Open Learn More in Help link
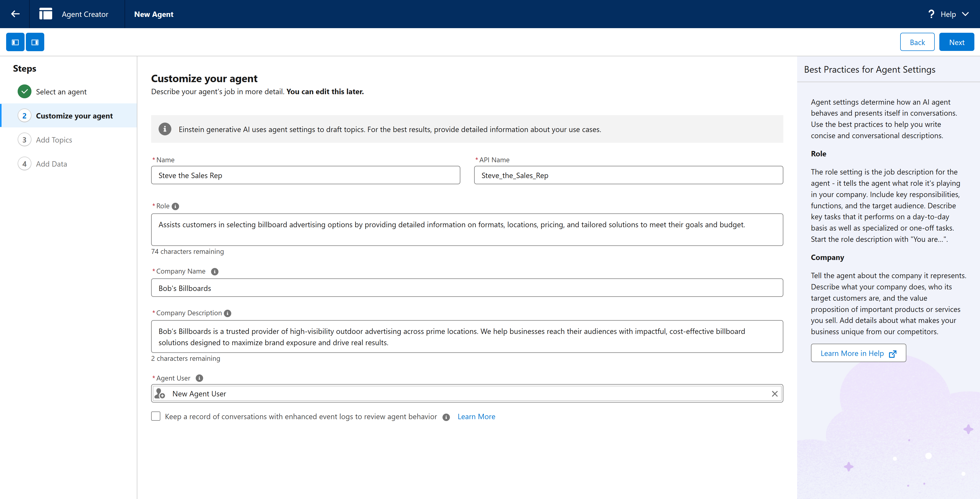Screen dimensions: 980x499 tap(858, 353)
